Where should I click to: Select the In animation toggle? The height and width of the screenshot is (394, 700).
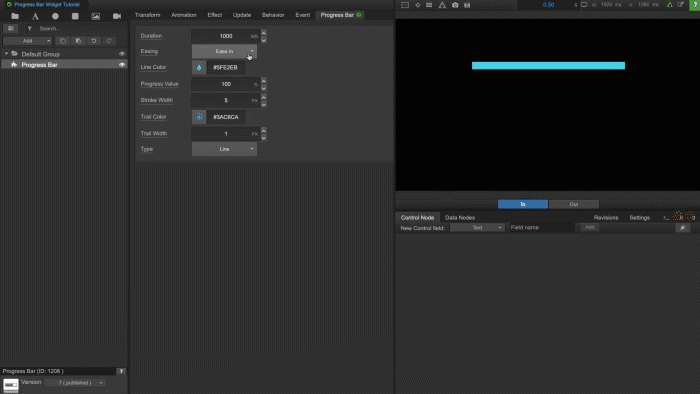[523, 204]
